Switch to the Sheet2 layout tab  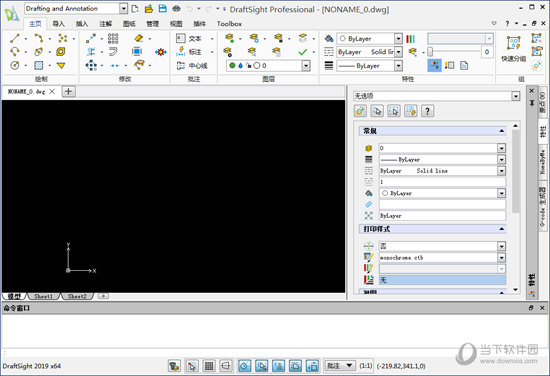pos(77,296)
